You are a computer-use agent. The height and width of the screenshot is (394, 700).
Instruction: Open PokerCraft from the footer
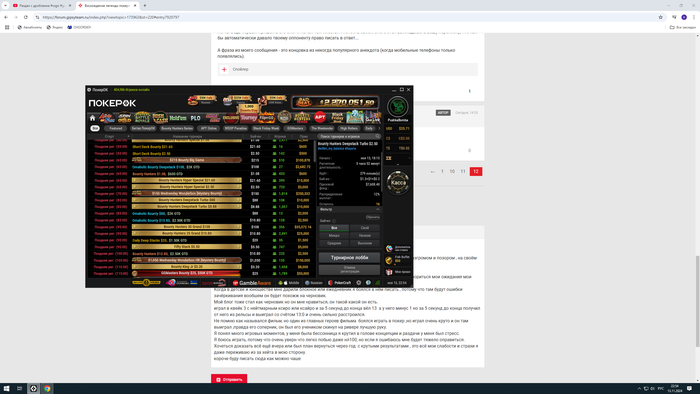(340, 283)
